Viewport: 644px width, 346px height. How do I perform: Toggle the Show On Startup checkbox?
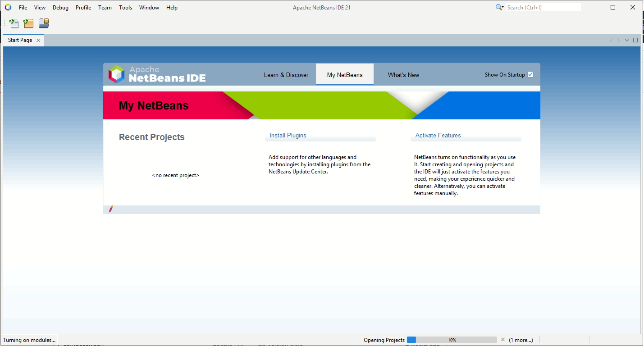click(530, 75)
